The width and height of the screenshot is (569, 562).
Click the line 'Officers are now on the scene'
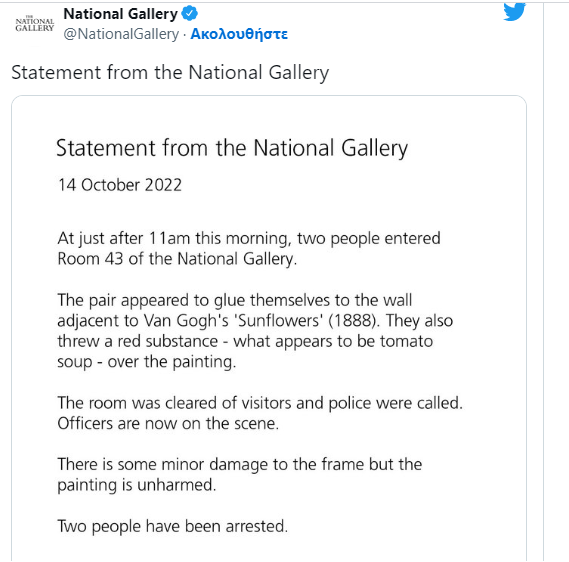pos(168,423)
